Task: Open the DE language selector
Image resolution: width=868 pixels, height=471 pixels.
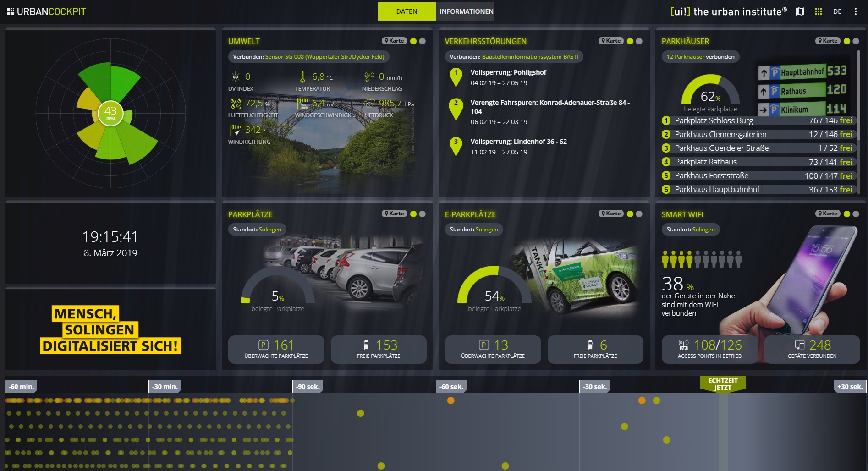Action: tap(837, 11)
